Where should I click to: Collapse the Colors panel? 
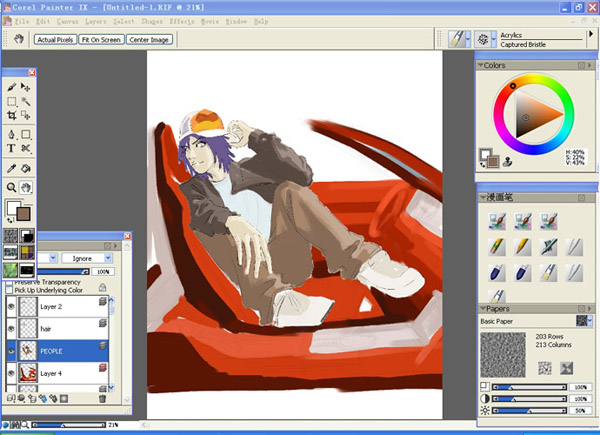pos(481,66)
